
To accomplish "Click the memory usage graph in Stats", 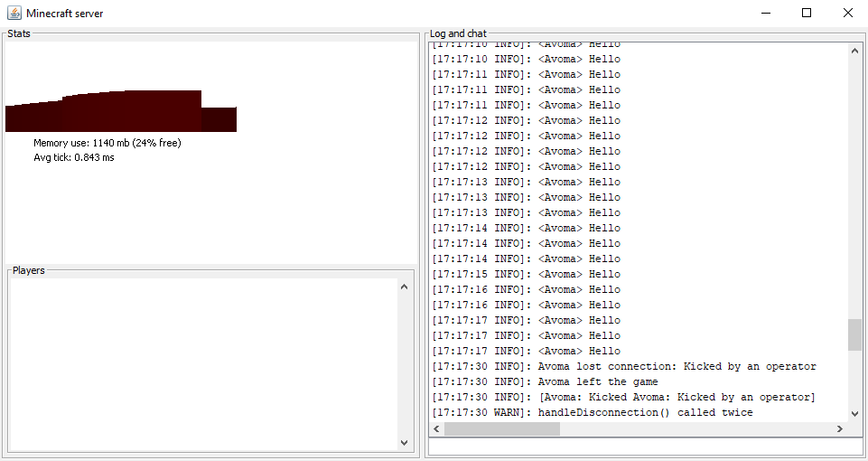I will tap(121, 111).
